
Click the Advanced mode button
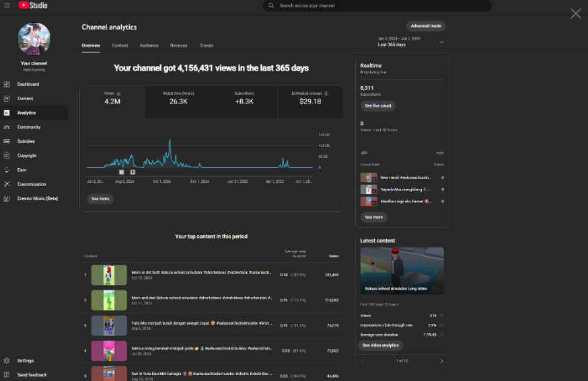(x=426, y=26)
